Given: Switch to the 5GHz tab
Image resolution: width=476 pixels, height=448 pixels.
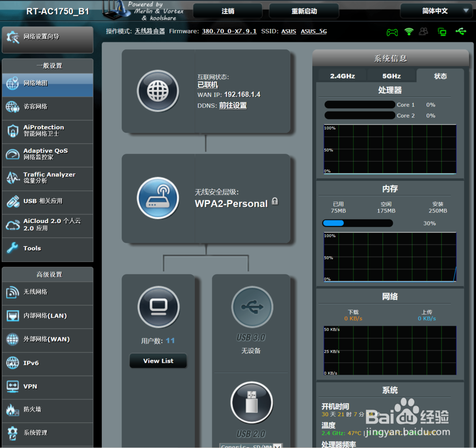Looking at the screenshot, I should click(x=391, y=76).
